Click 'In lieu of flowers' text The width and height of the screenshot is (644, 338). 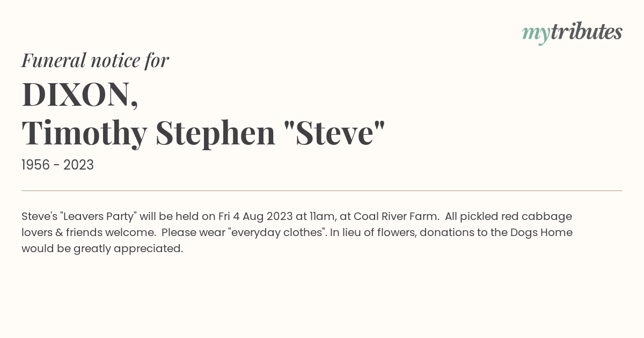pyautogui.click(x=373, y=232)
